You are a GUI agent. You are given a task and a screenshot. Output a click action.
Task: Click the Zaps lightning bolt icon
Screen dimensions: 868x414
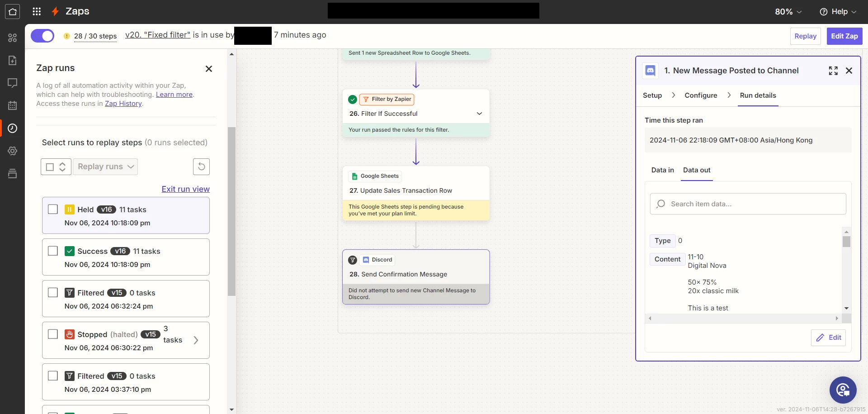pos(55,11)
